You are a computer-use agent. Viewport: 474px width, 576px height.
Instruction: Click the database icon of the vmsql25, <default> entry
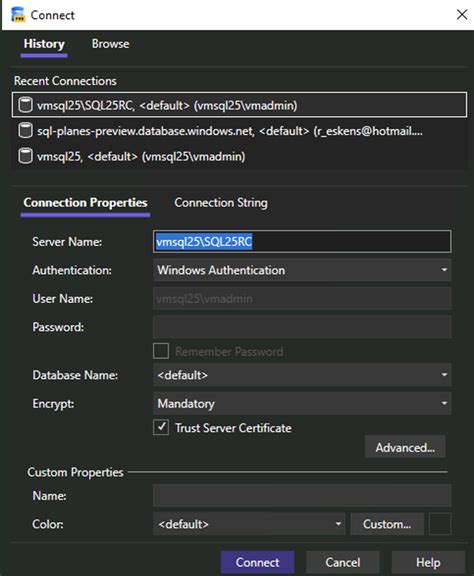(25, 156)
